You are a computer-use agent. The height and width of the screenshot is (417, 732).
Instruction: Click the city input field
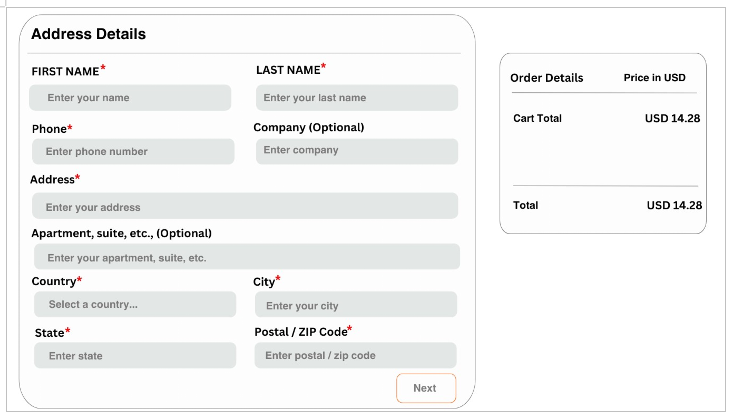point(355,306)
